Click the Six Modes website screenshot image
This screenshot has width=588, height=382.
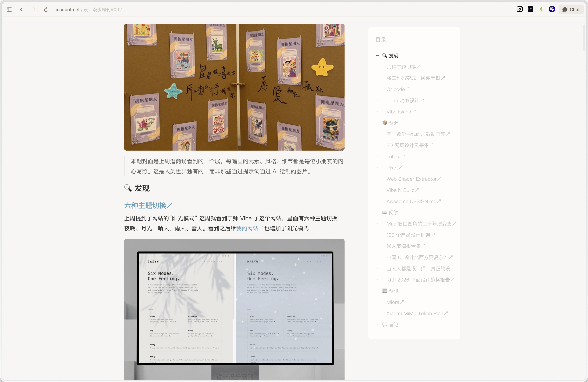pyautogui.click(x=234, y=309)
